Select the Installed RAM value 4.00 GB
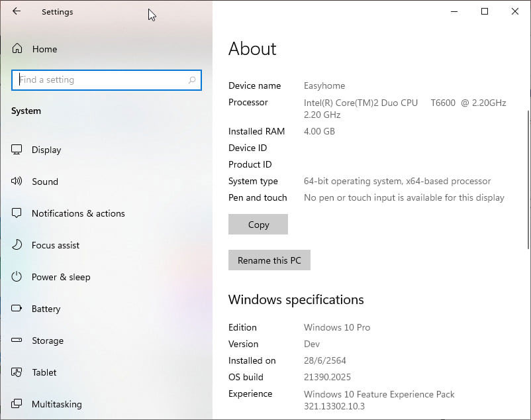Screen dimensions: 531x420 point(319,131)
